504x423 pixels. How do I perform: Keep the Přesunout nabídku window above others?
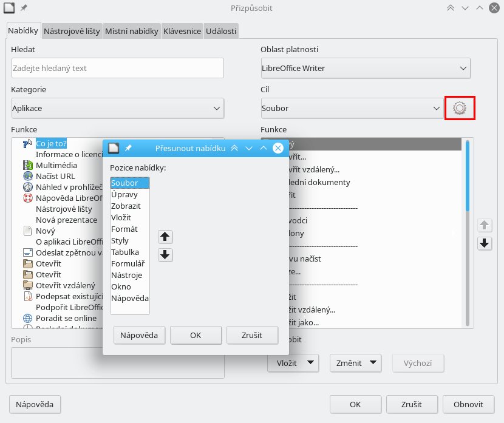(234, 147)
